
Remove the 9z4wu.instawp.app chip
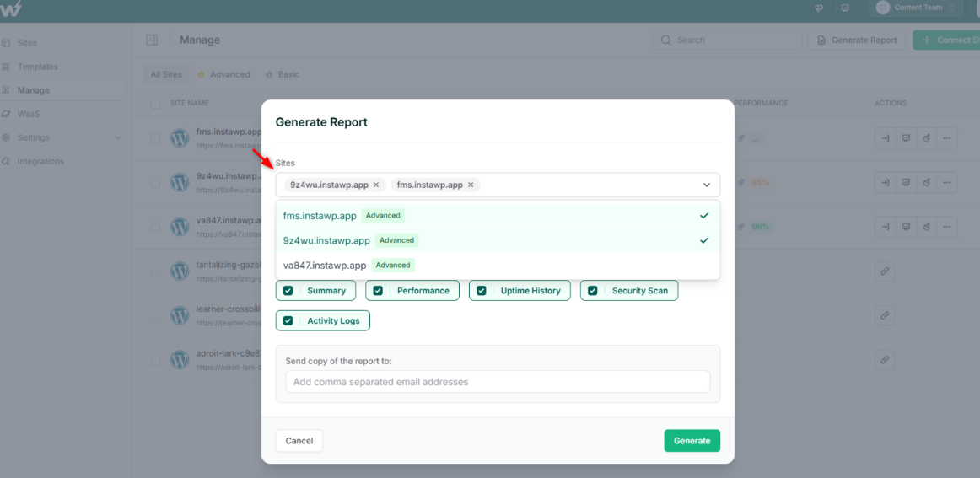[375, 185]
